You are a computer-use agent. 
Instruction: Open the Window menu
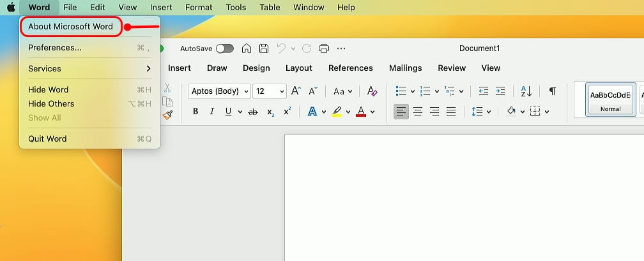[x=309, y=8]
